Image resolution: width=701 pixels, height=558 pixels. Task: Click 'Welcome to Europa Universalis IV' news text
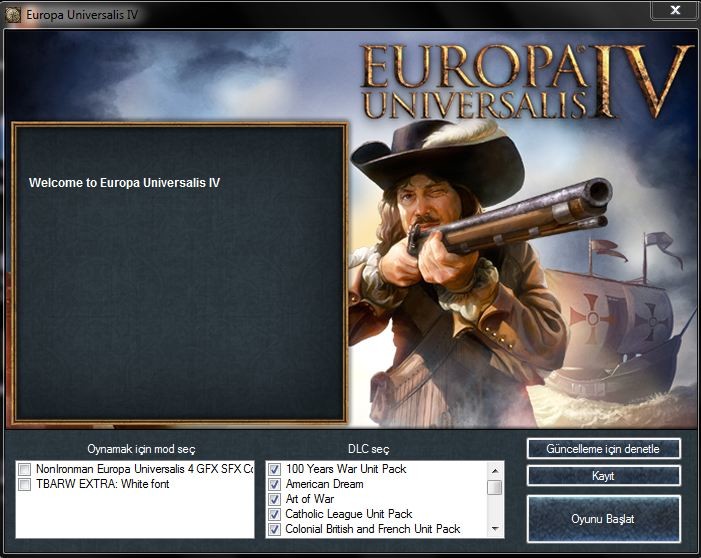click(x=124, y=183)
